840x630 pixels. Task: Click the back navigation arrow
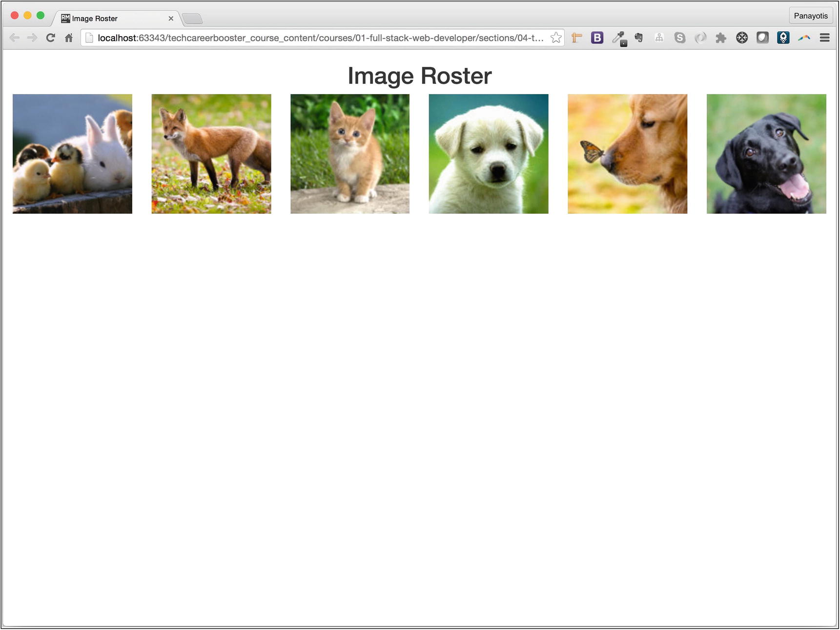point(15,38)
